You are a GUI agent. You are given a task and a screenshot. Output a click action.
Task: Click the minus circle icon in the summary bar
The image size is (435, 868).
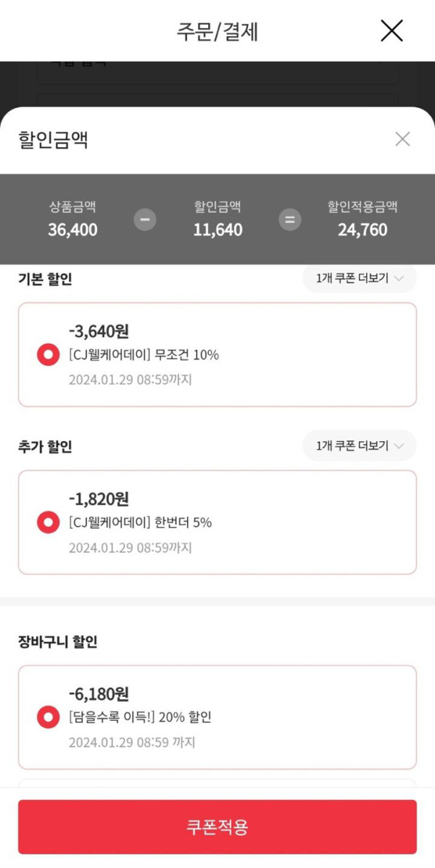coord(145,220)
